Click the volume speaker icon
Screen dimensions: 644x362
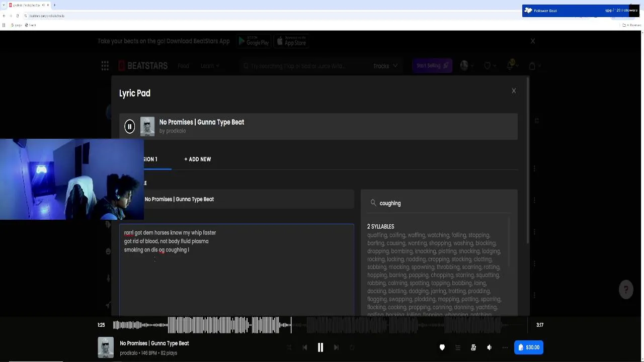489,347
